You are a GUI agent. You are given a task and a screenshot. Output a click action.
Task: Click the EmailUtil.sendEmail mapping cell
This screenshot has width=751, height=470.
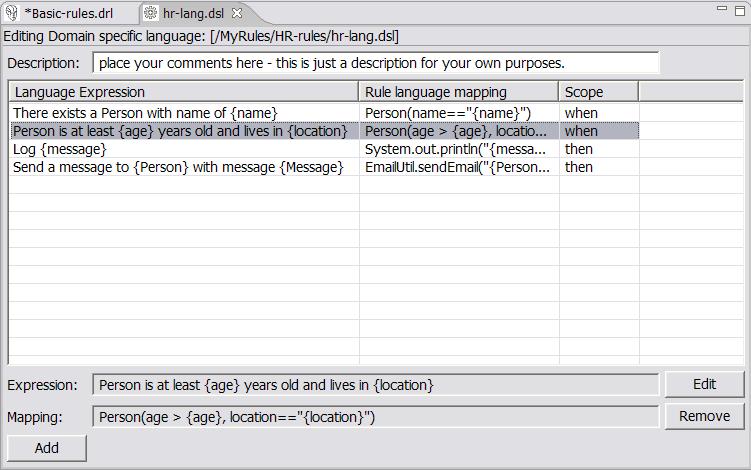tap(457, 167)
